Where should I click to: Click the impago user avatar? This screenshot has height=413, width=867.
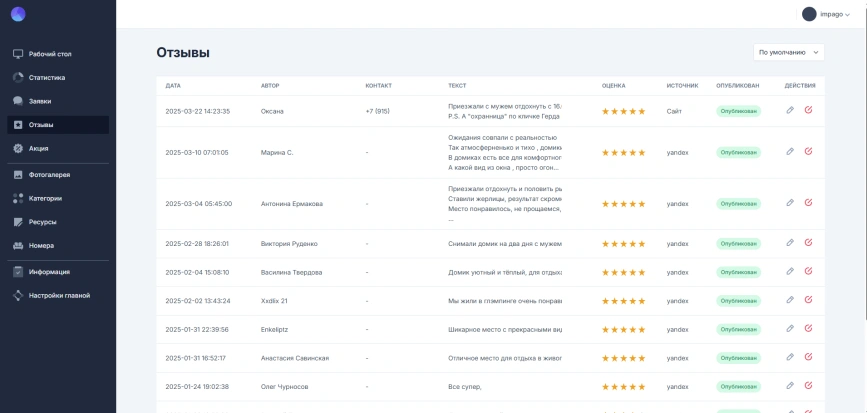point(809,14)
